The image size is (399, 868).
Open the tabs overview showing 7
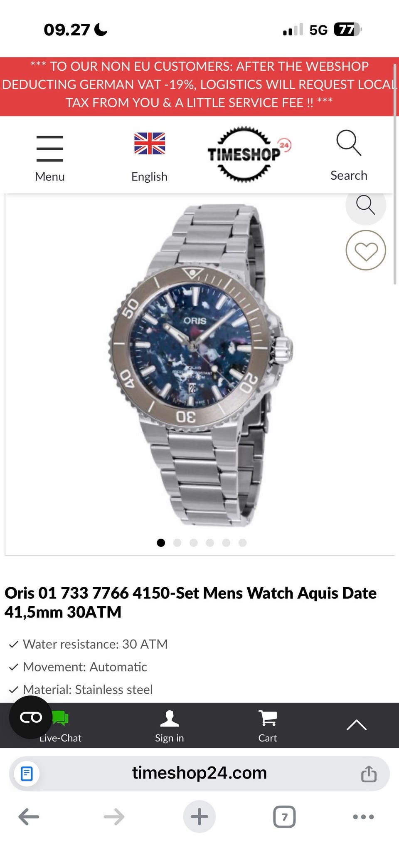pyautogui.click(x=284, y=817)
